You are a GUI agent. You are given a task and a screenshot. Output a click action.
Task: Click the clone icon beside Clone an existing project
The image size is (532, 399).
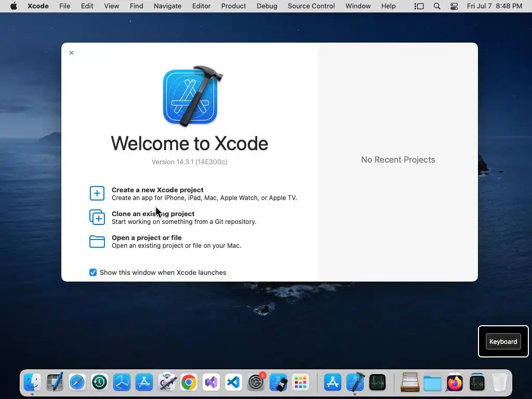point(97,217)
